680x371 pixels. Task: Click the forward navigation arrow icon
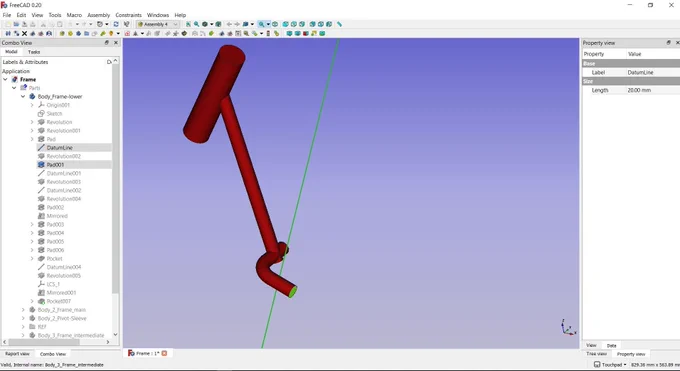point(237,24)
